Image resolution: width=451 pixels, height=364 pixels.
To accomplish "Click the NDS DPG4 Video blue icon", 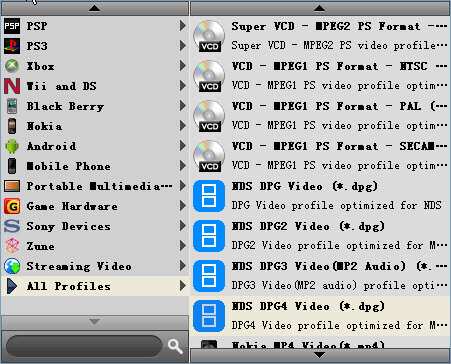I will click(209, 316).
